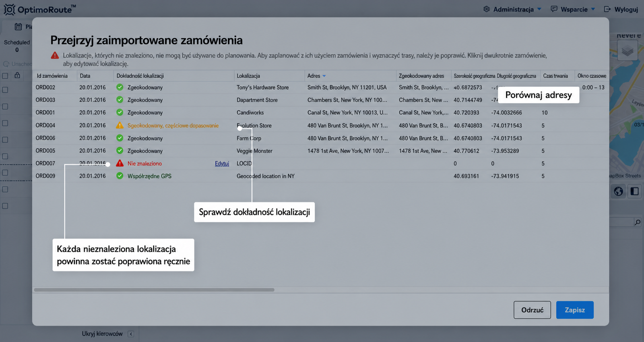This screenshot has width=644, height=342.
Task: Select the ORD009 order ID cell
Action: pos(45,176)
